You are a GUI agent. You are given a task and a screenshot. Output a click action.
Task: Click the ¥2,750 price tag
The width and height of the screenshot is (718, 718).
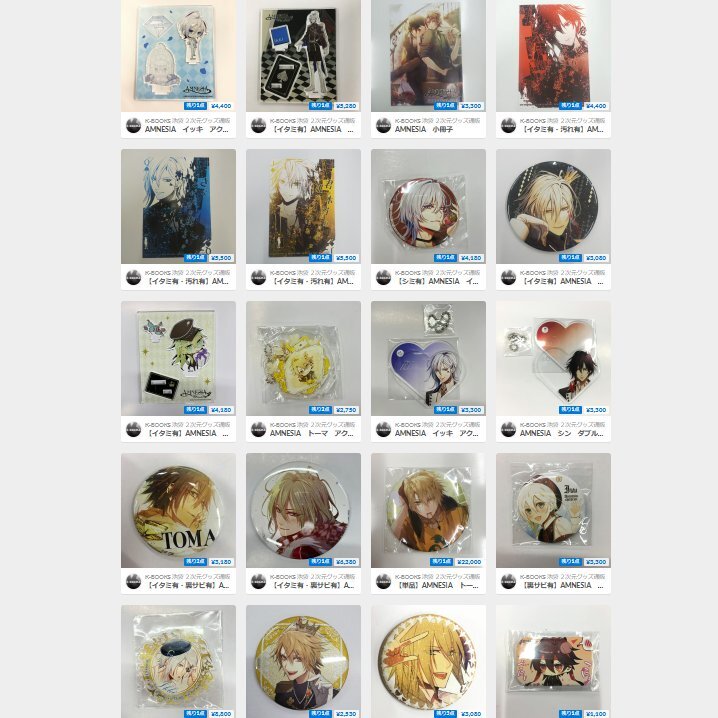click(x=346, y=410)
